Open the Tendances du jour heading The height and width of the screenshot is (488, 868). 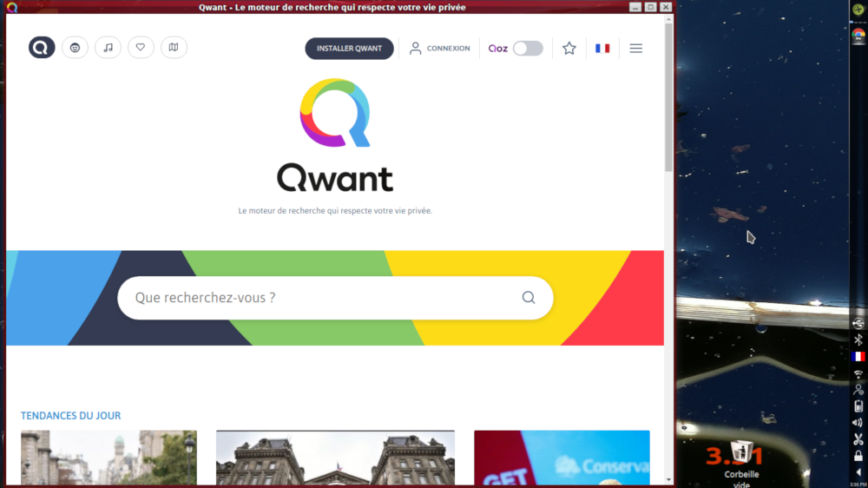71,415
